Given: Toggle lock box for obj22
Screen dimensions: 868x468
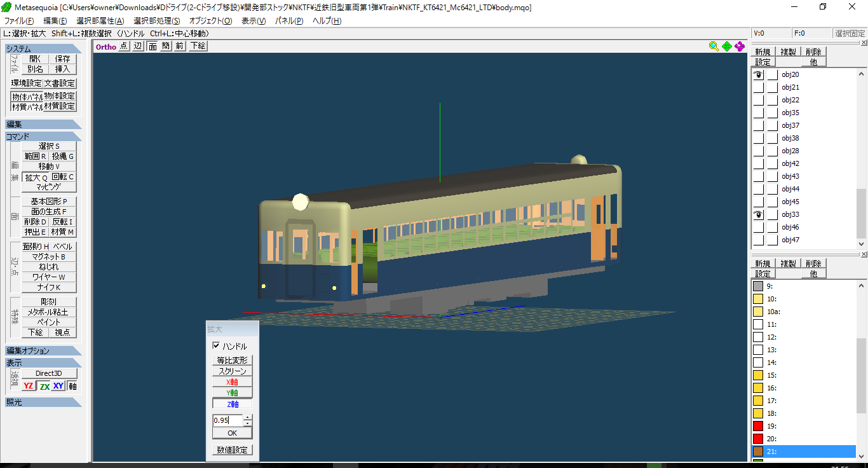Looking at the screenshot, I should click(x=772, y=100).
